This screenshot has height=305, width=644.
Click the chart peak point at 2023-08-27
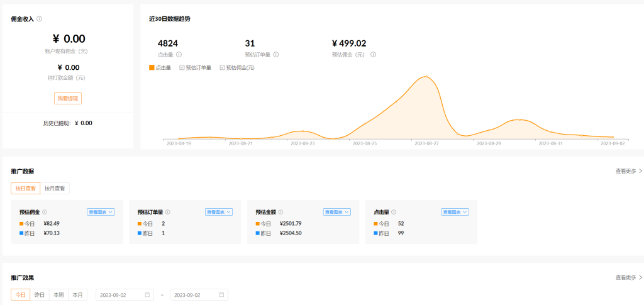click(427, 76)
